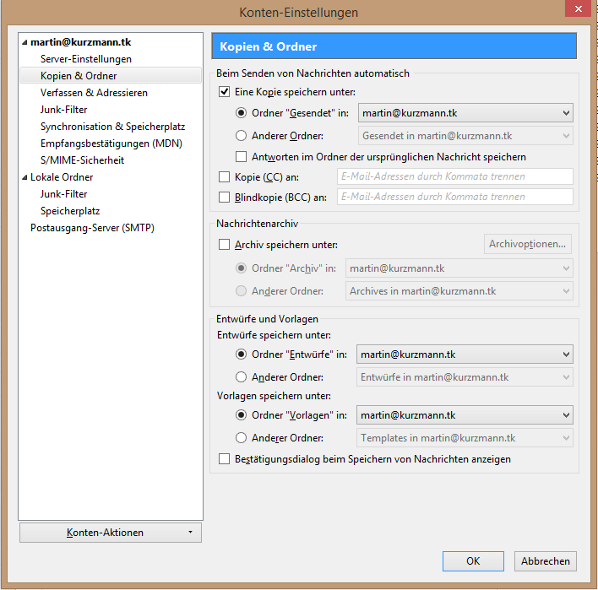The image size is (598, 590).
Task: Collapse the martin@kurzmann.tk account tree
Action: [24, 43]
